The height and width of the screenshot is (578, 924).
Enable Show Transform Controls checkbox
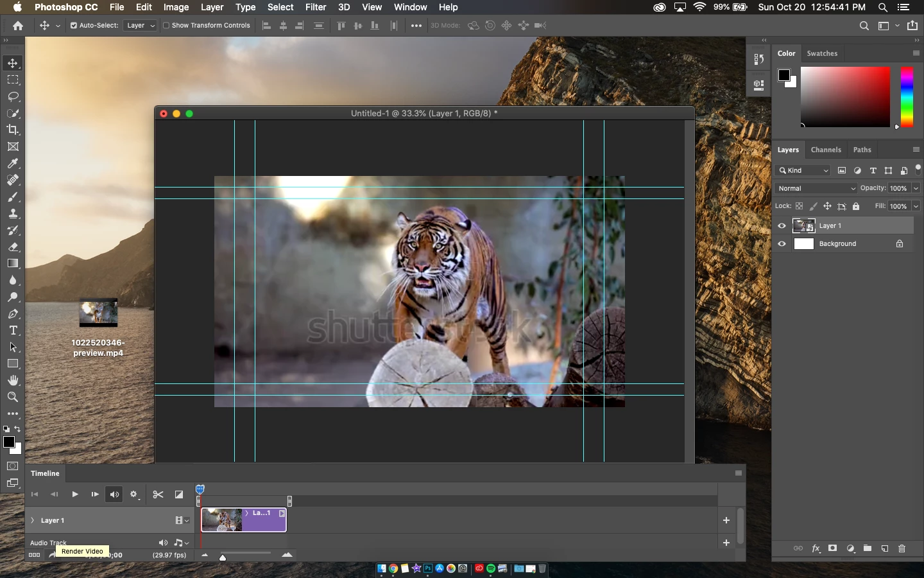point(166,26)
